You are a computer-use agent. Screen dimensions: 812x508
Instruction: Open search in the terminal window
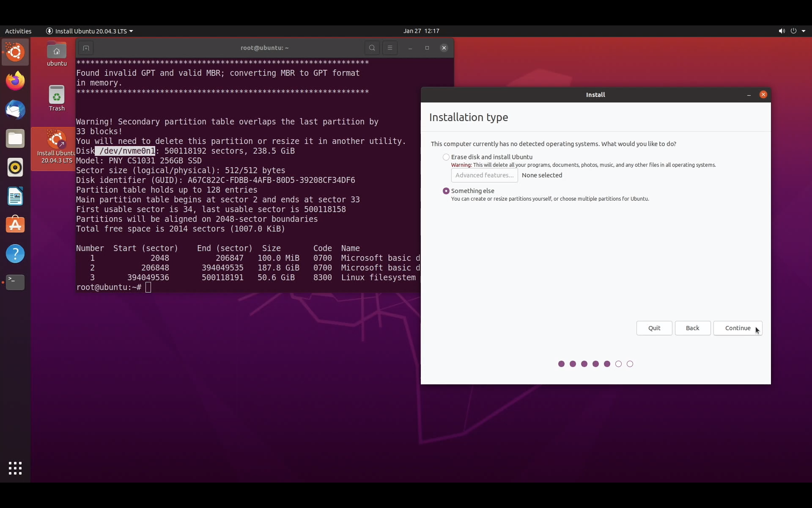tap(372, 48)
